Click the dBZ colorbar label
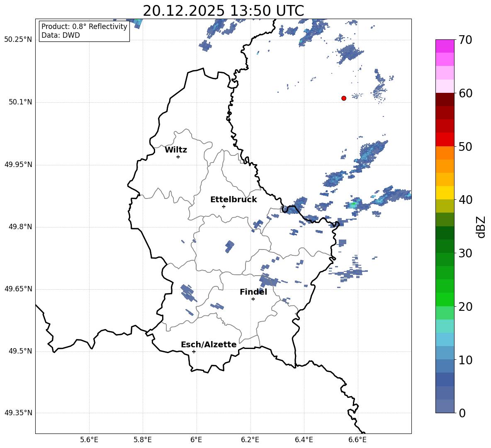491x448 pixels. (481, 227)
